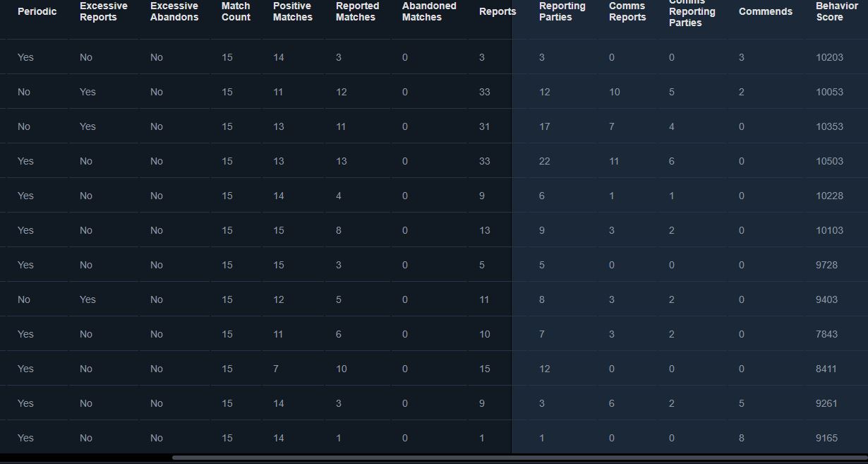Viewport: 868px width, 464px height.
Task: Click Reported Matches 12 in 10053 row
Action: pos(342,92)
